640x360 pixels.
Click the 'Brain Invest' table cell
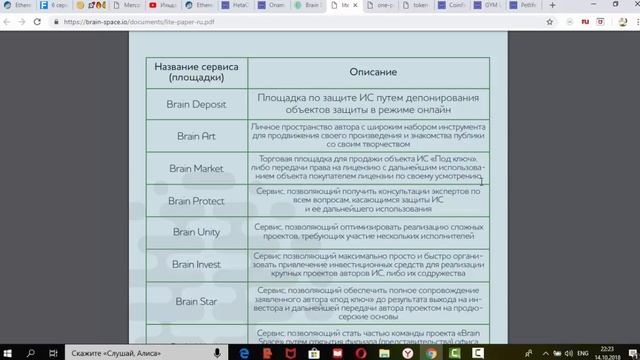tap(197, 264)
